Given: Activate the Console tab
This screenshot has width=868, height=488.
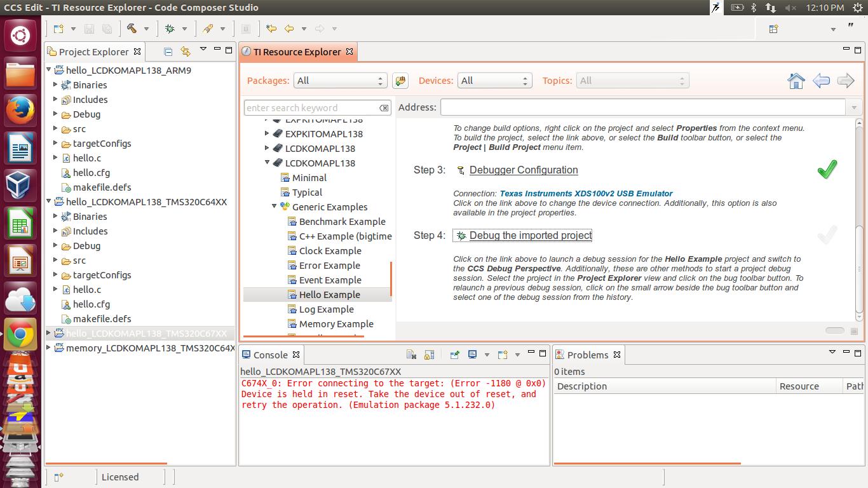Looking at the screenshot, I should pyautogui.click(x=271, y=355).
